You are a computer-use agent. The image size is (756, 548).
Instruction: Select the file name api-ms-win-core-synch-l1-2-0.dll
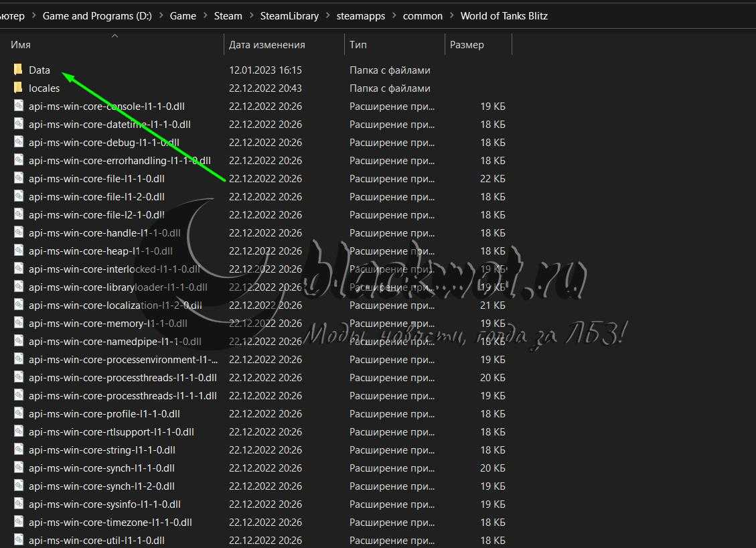[102, 486]
